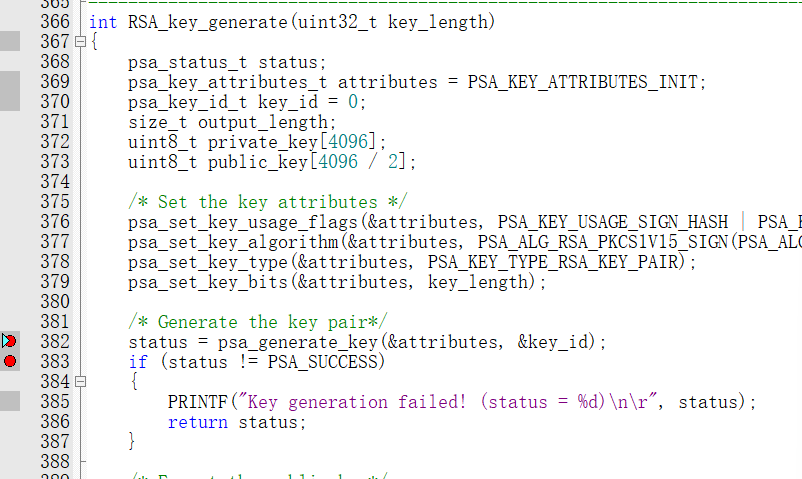Click 'PSA_SUCCESS' on line 383
This screenshot has width=802, height=479.
pyautogui.click(x=322, y=361)
